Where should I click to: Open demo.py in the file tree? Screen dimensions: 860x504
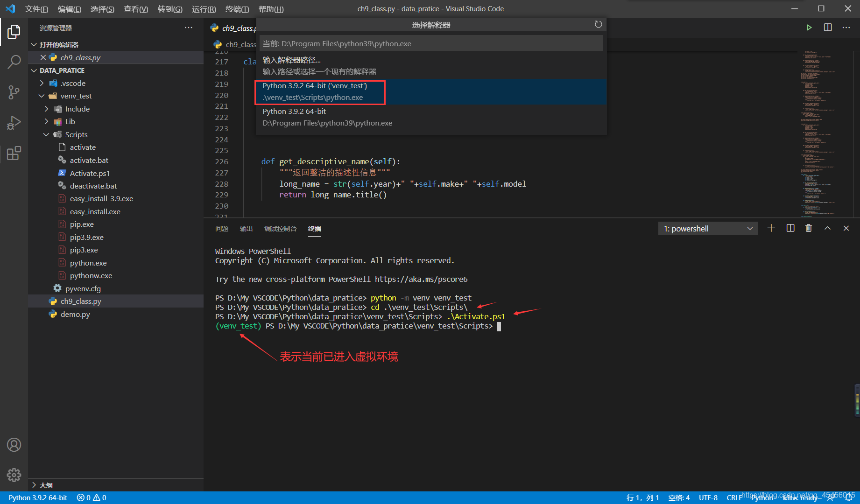pos(75,315)
